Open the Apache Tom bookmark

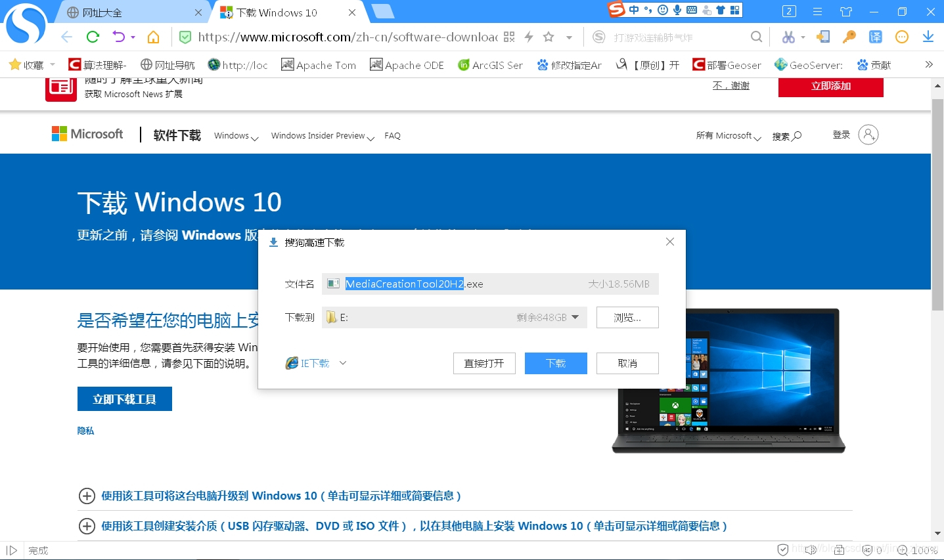pos(319,64)
